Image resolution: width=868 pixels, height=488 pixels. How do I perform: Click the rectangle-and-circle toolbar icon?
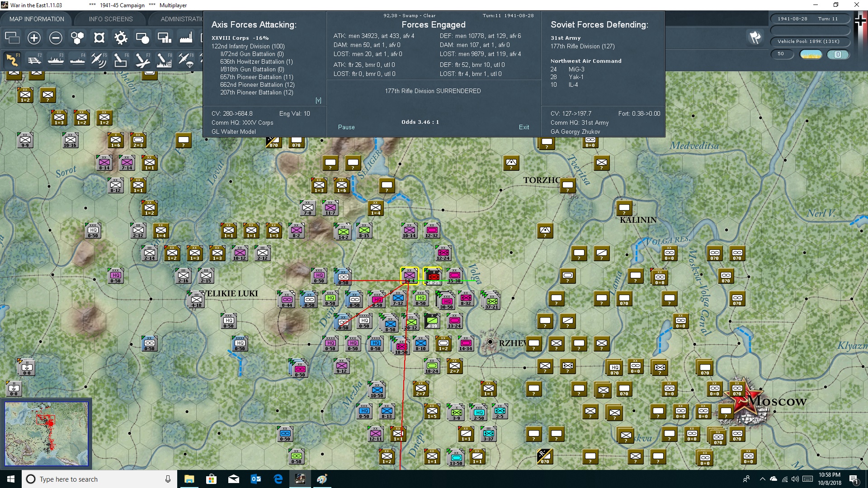pyautogui.click(x=142, y=38)
